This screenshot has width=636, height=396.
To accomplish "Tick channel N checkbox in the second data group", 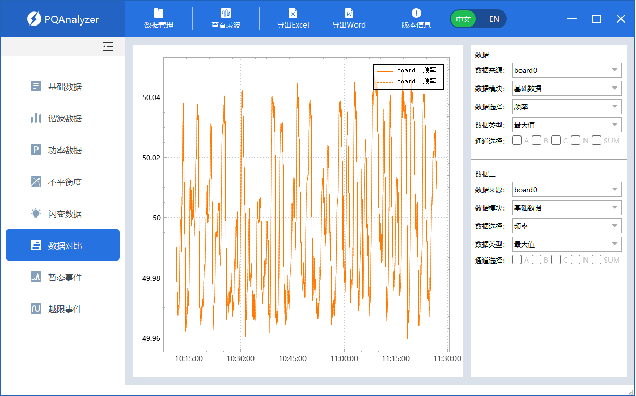I will 576,260.
